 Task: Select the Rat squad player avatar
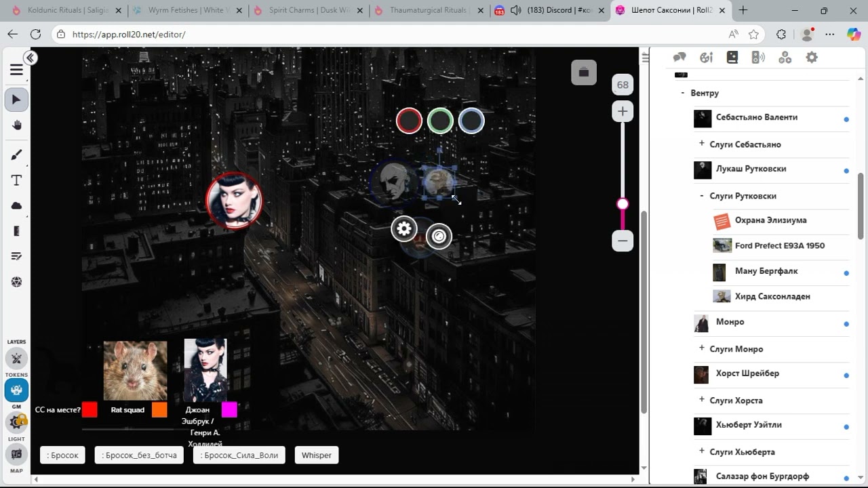(135, 371)
